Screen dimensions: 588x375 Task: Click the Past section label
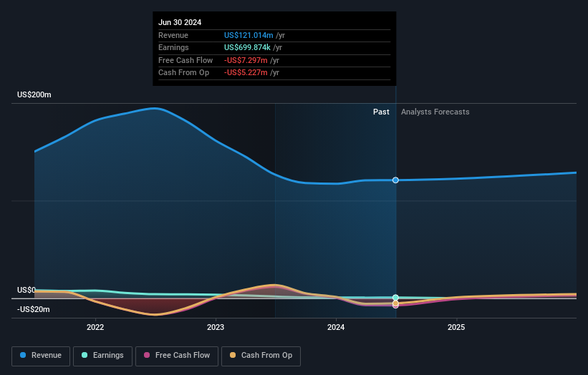click(x=381, y=112)
